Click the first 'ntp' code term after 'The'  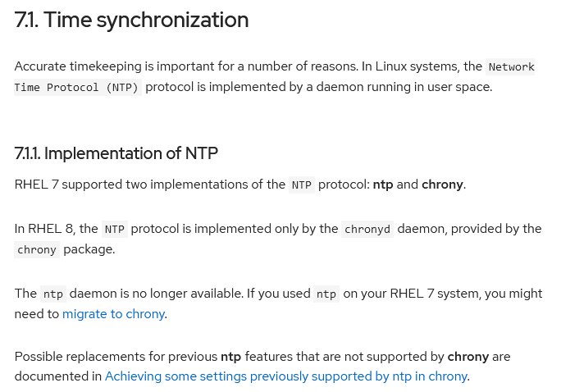[53, 294]
